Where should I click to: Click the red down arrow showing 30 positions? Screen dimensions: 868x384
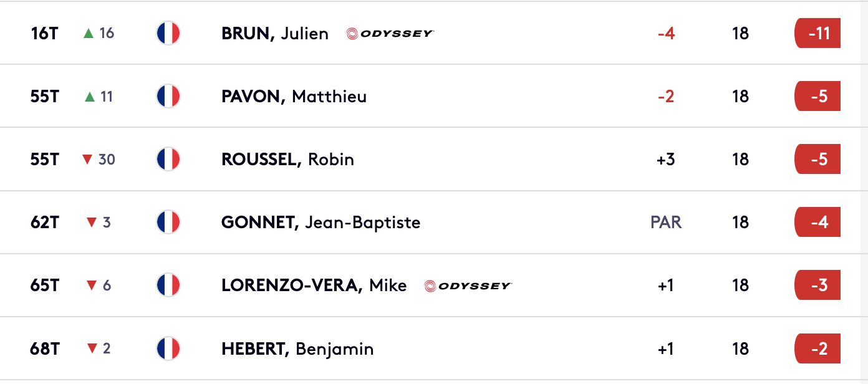pyautogui.click(x=87, y=160)
